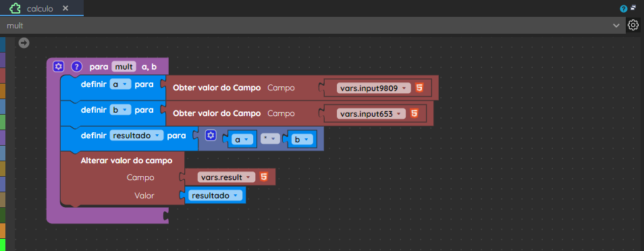Screen dimensions: 644x251
Task: Click the blue help icon at top right
Action: click(624, 9)
